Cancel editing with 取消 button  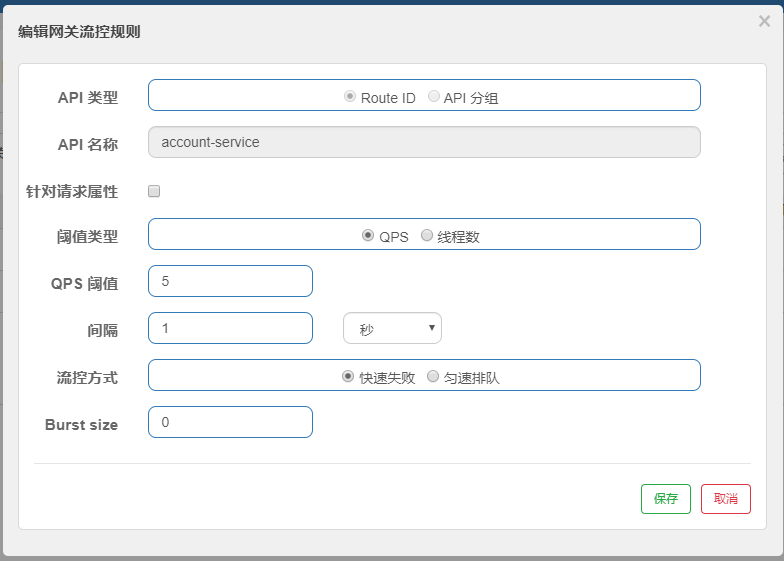pos(726,498)
